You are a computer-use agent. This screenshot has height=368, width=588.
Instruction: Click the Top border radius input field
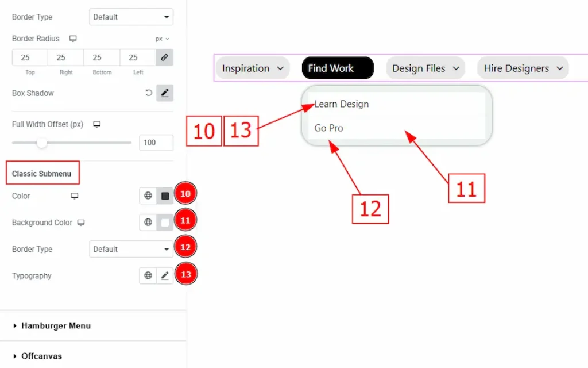30,57
